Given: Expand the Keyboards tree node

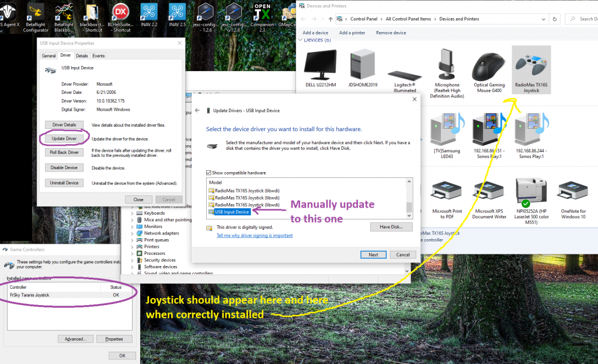Looking at the screenshot, I should coord(133,213).
